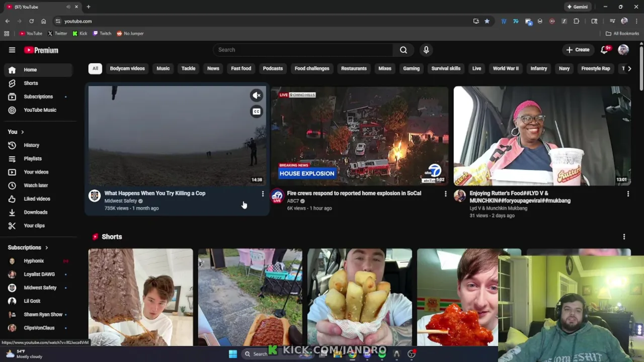Viewport: 644px width, 362px height.
Task: Open fried food Shorts thumbnail
Action: pos(360,297)
